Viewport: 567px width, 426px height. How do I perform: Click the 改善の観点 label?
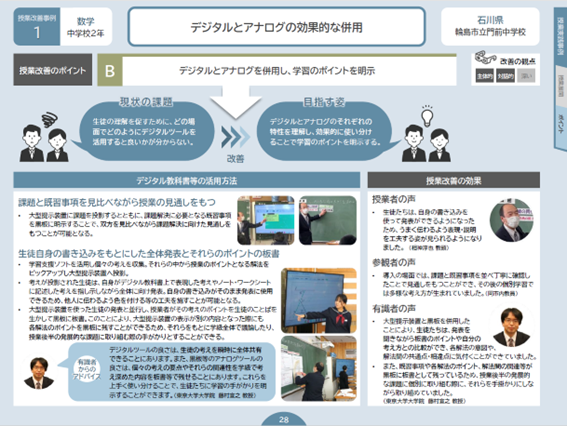click(x=518, y=61)
